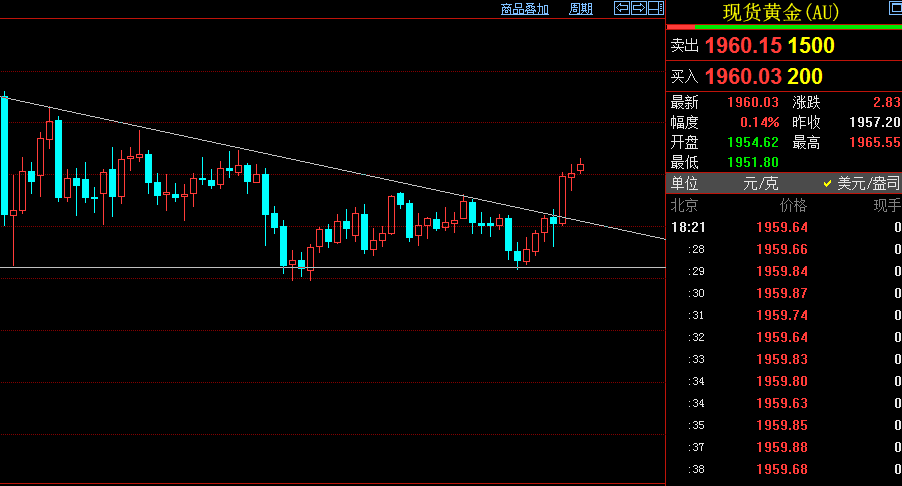The image size is (902, 486).
Task: Click the window icon beside 现货黄金(AU) title
Action: 896,7
